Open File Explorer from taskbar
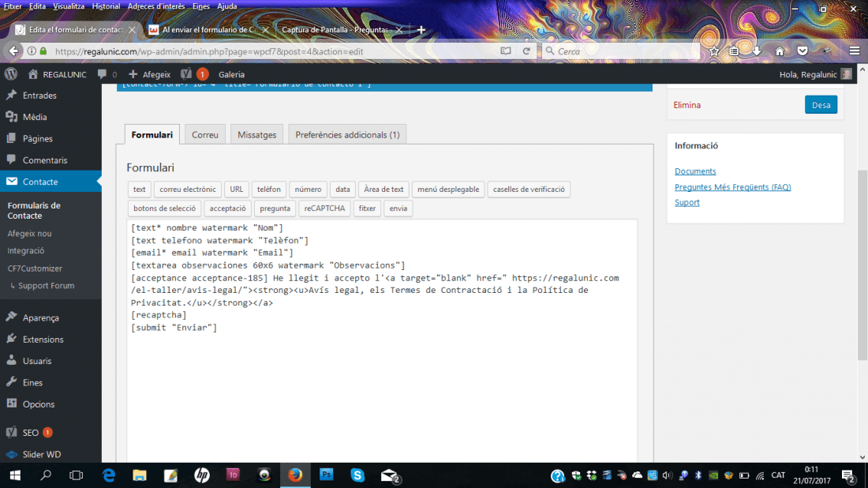This screenshot has height=488, width=868. click(140, 475)
